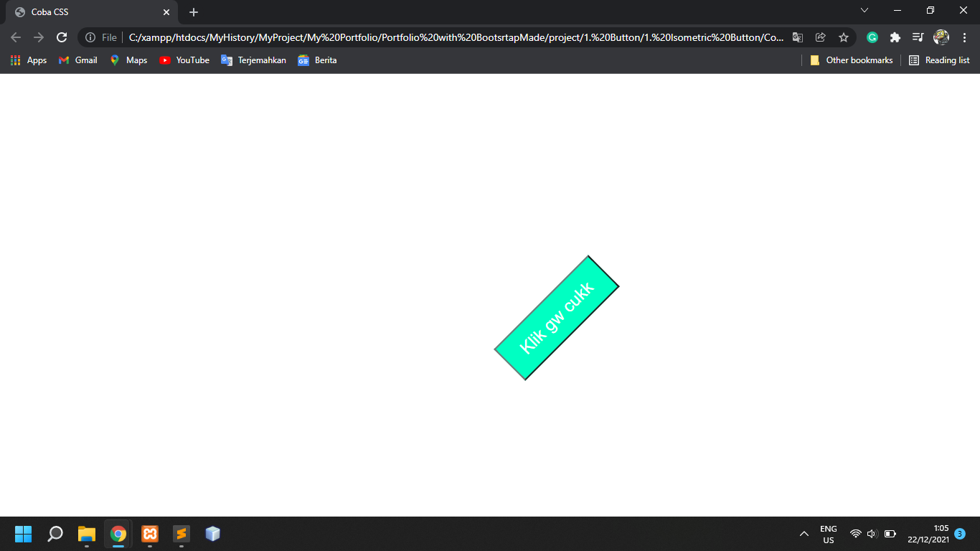The width and height of the screenshot is (980, 551).
Task: Reload the page with the refresh icon
Action: coord(62,37)
